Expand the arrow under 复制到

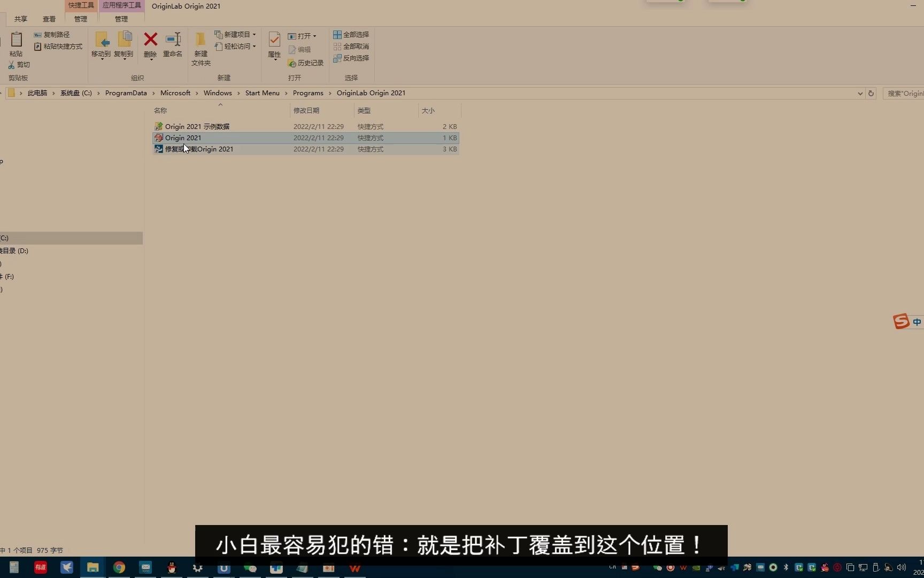[124, 59]
